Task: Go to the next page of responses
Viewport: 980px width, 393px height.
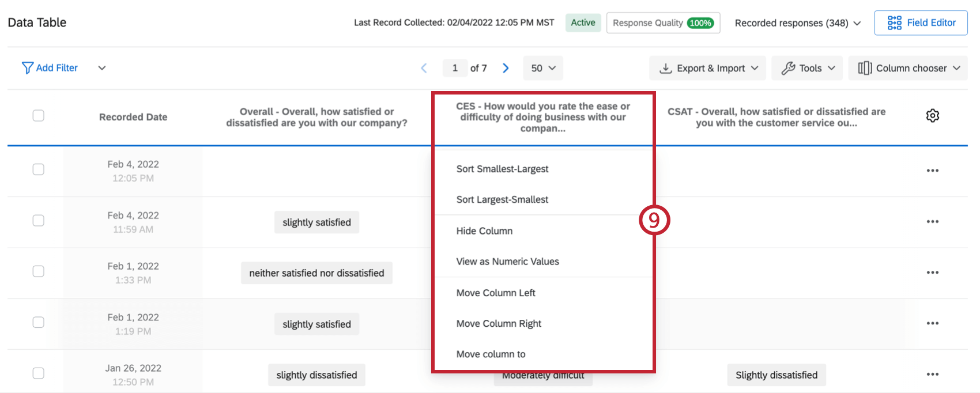Action: tap(506, 68)
